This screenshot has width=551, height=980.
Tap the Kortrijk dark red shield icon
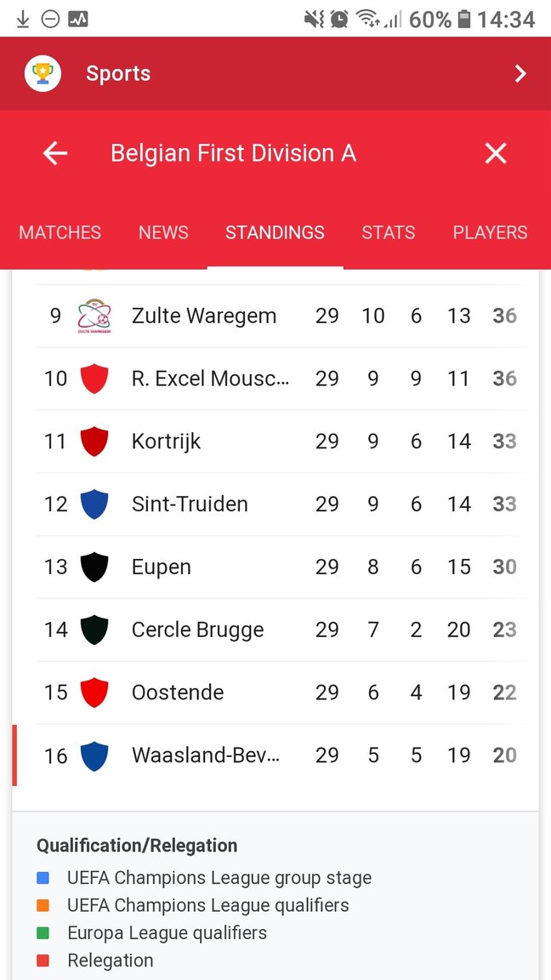(94, 442)
